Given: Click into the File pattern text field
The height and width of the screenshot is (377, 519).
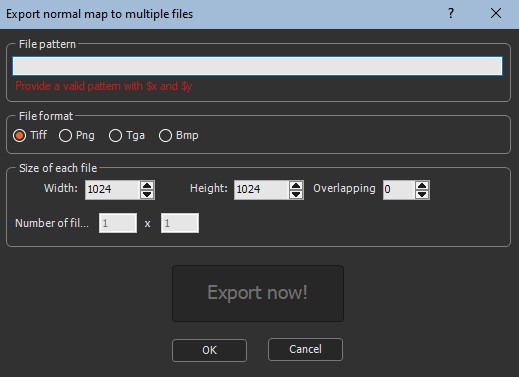Looking at the screenshot, I should (257, 66).
